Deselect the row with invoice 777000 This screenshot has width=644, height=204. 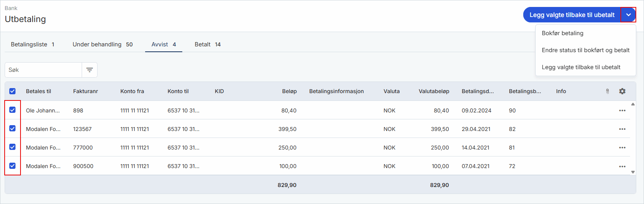(12, 147)
